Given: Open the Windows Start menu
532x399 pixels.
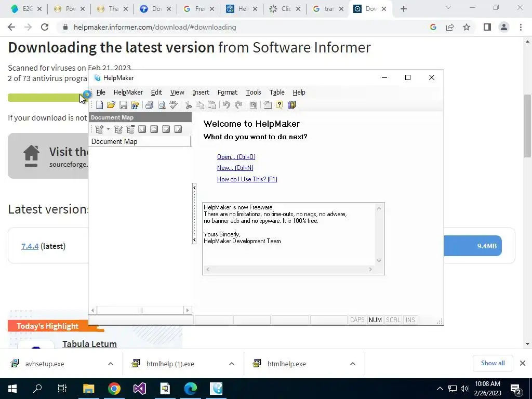Looking at the screenshot, I should pos(12,389).
